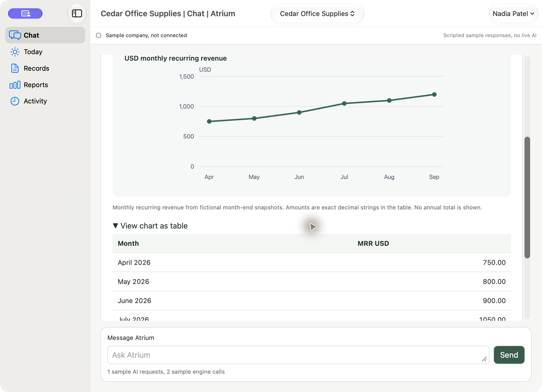
Task: Click the Month column header
Action: (128, 243)
